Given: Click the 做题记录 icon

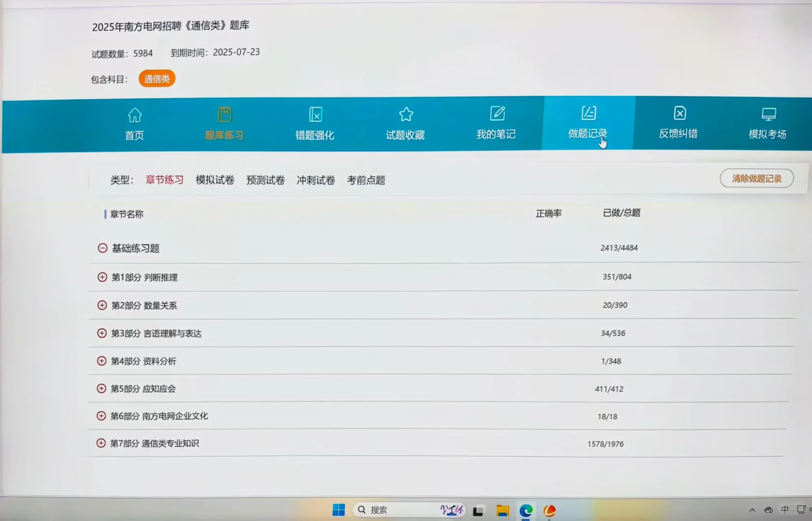Looking at the screenshot, I should pos(588,113).
